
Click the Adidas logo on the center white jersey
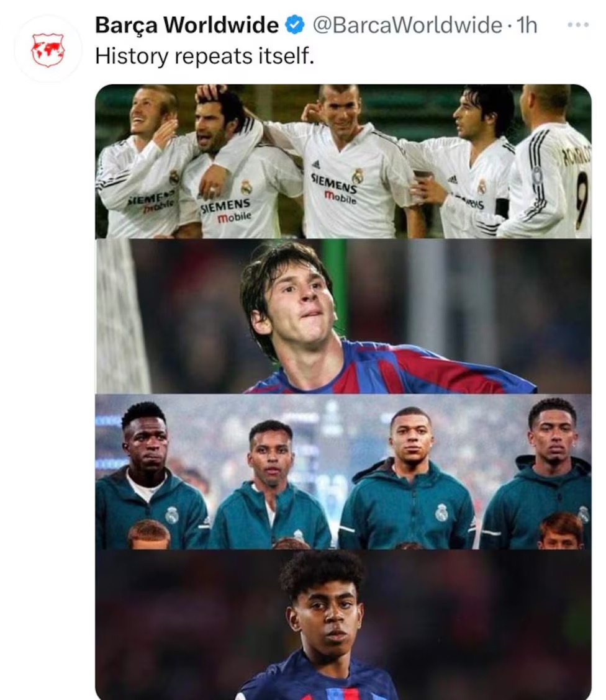(x=315, y=164)
